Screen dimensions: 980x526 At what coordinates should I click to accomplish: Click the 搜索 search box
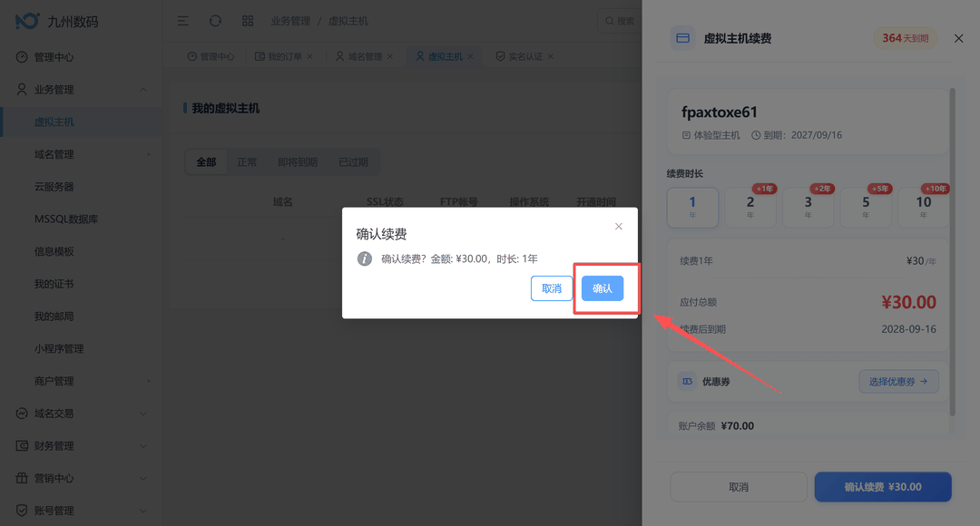(620, 21)
